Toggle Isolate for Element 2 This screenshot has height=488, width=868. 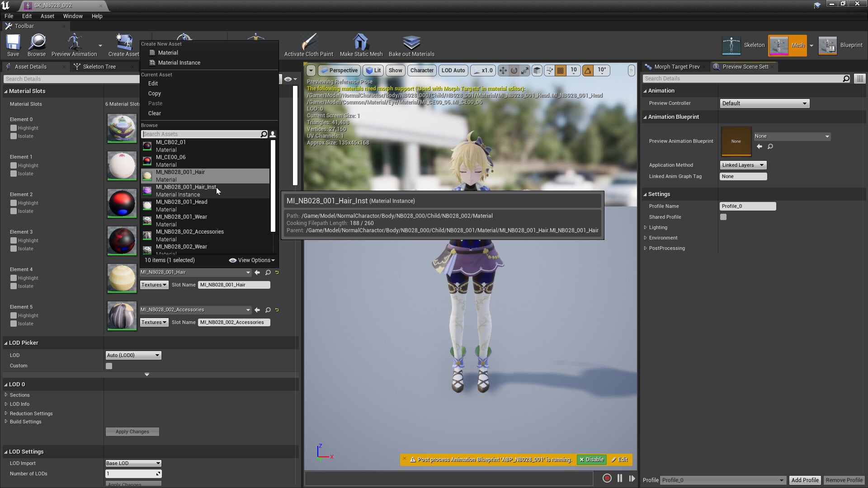pos(14,211)
